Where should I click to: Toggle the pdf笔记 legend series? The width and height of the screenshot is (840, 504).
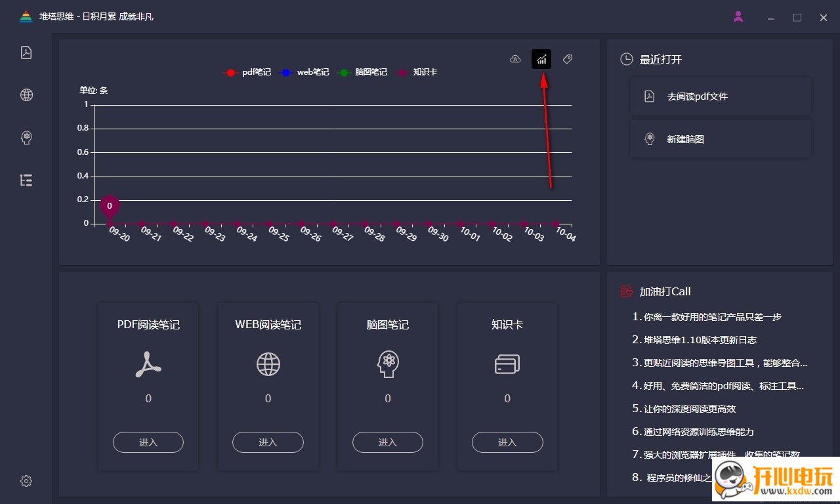coord(247,72)
